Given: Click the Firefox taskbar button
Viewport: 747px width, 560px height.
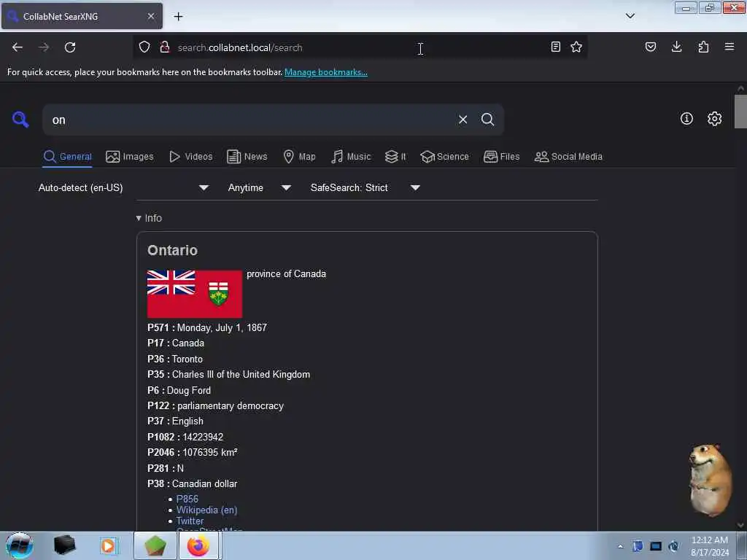Looking at the screenshot, I should (x=198, y=545).
